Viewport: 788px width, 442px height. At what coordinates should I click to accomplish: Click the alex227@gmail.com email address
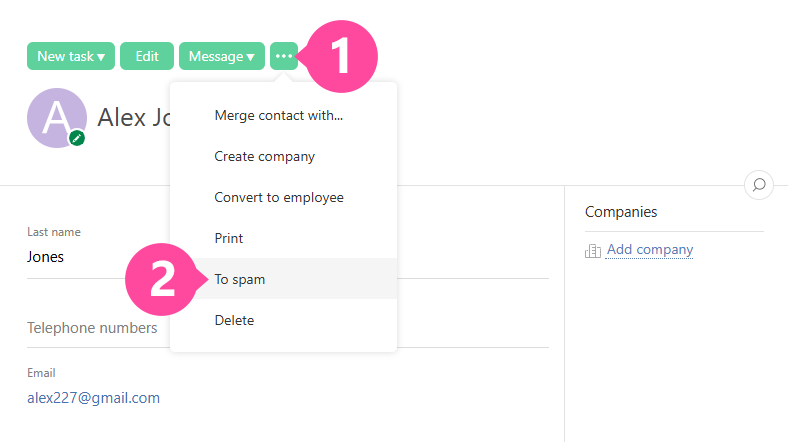93,397
